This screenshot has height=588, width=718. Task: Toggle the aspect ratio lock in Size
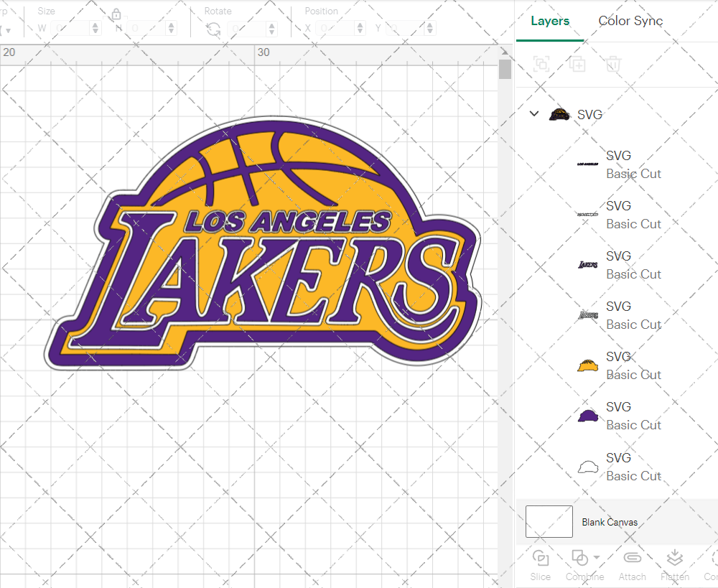click(x=116, y=14)
